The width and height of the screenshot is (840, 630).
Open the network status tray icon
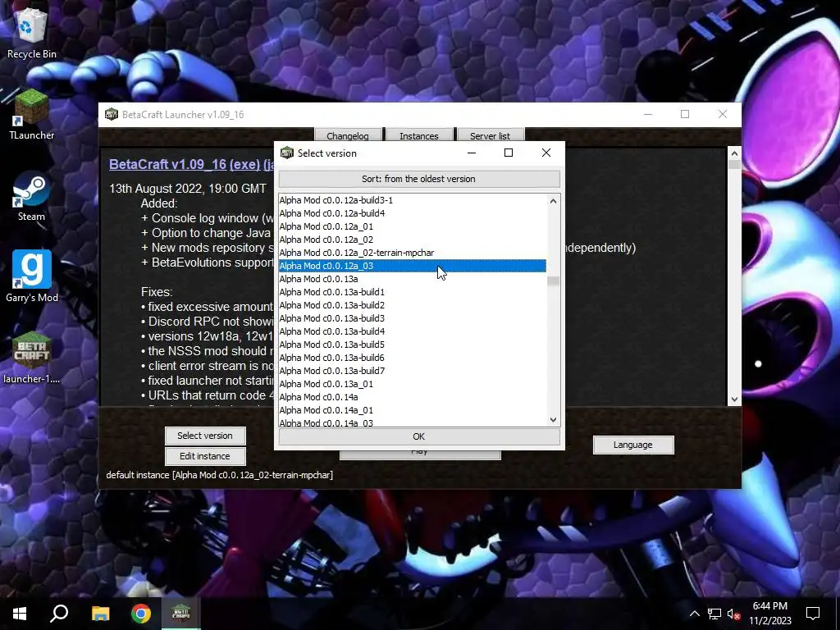point(714,614)
